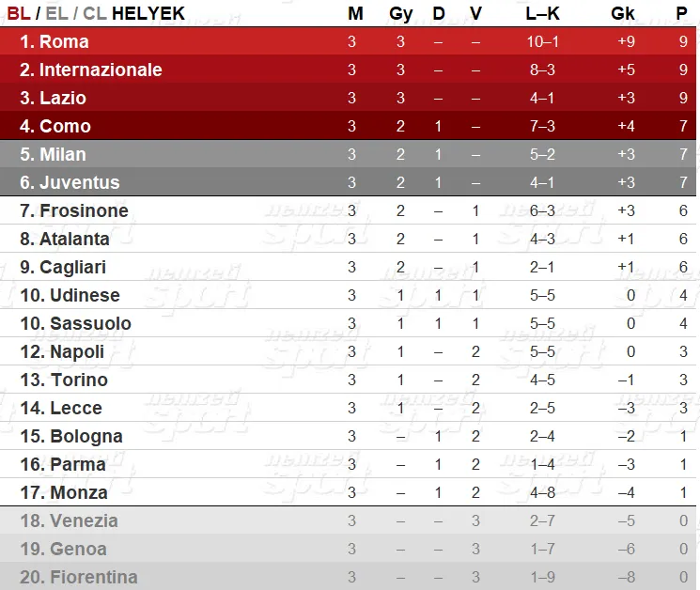
Task: Click the Gy column header
Action: tap(400, 14)
